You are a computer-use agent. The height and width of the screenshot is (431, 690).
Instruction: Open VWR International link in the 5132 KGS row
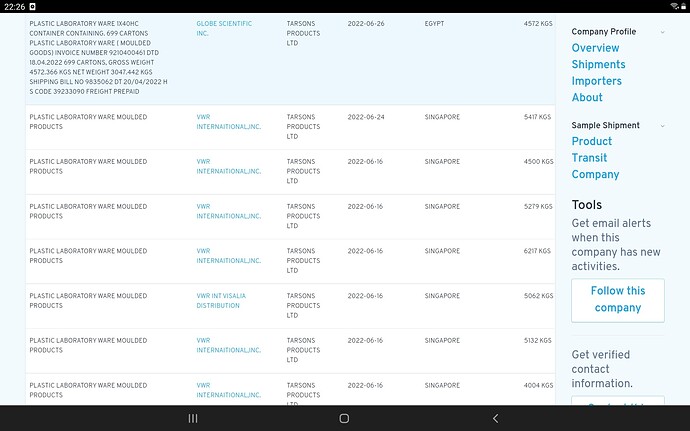coord(228,345)
